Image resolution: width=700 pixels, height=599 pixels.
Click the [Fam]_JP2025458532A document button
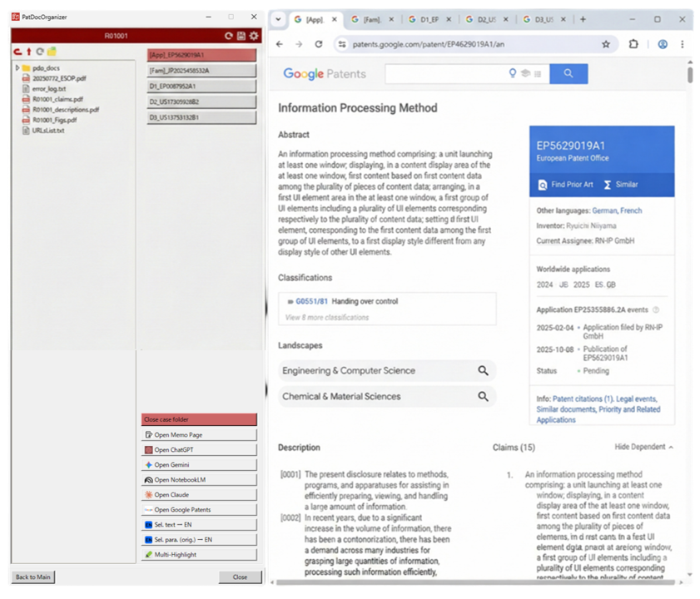coord(201,71)
